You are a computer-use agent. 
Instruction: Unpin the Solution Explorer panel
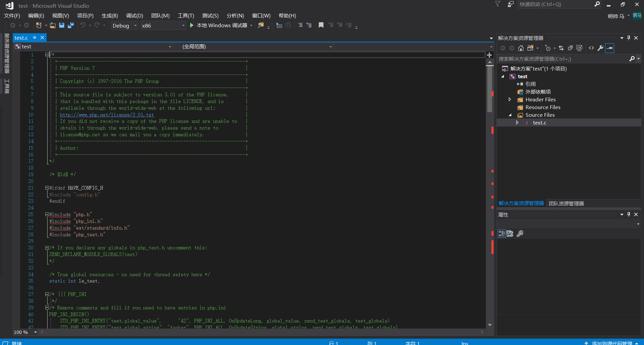(629, 38)
